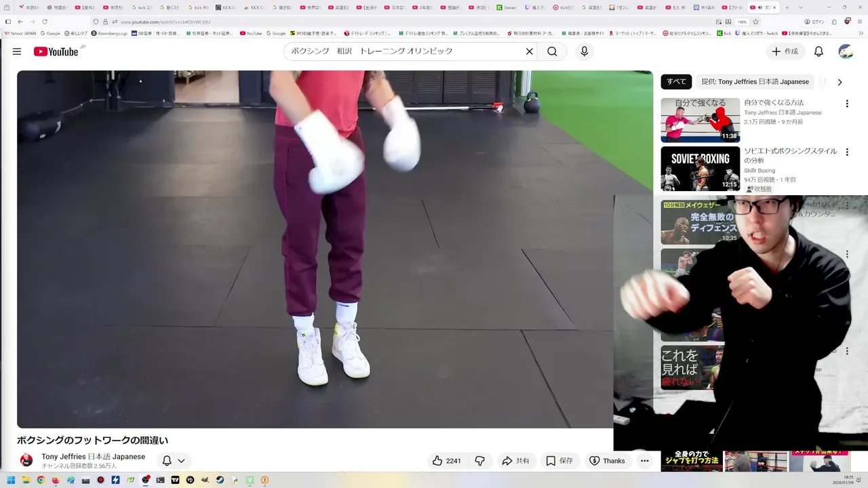Open the Windows Start menu
868x488 pixels.
tap(10, 481)
